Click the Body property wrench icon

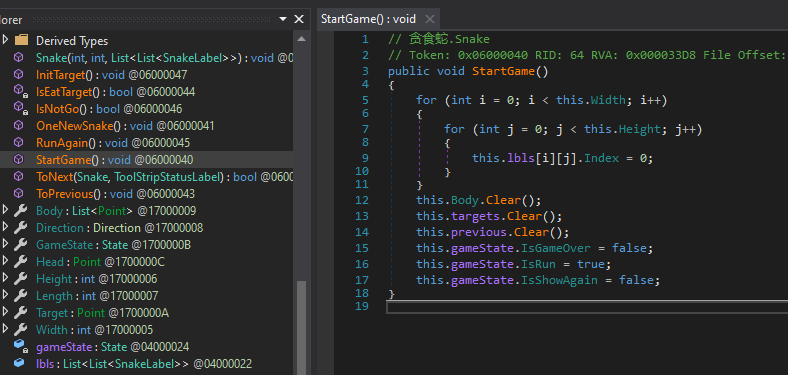coord(20,211)
